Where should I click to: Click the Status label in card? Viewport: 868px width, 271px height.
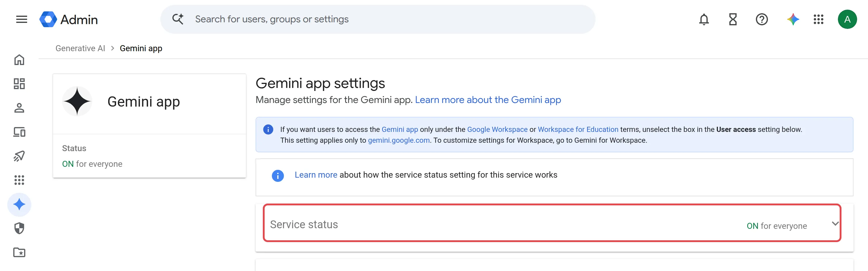point(74,148)
